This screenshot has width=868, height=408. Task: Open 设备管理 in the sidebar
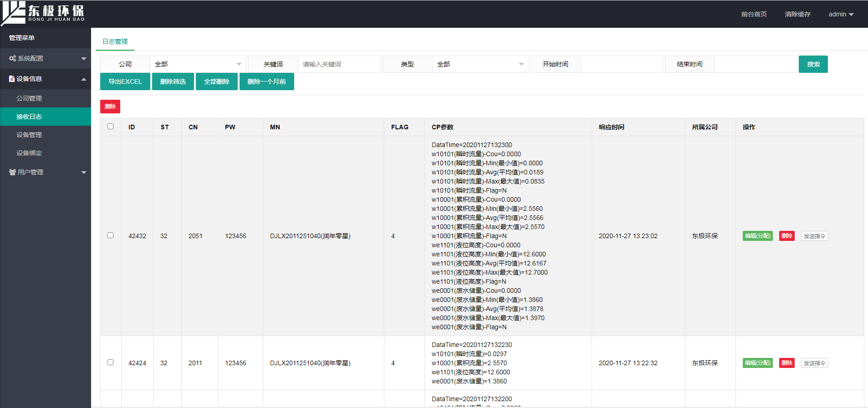(x=46, y=135)
